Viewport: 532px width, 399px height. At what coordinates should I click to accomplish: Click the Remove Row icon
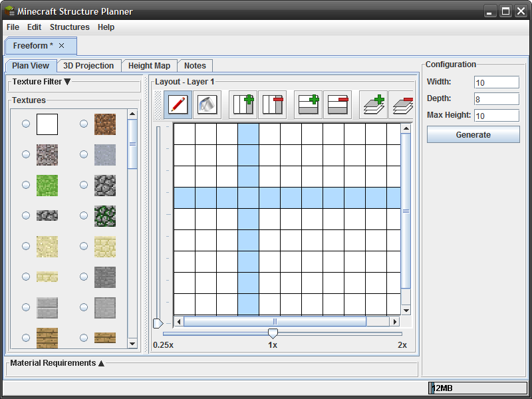click(x=337, y=104)
